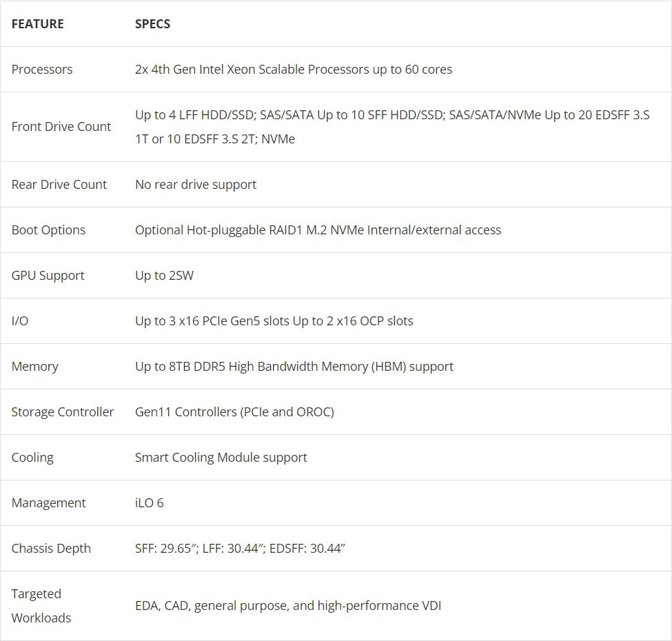672x641 pixels.
Task: Click the Targeted Workloads label
Action: pos(41,606)
